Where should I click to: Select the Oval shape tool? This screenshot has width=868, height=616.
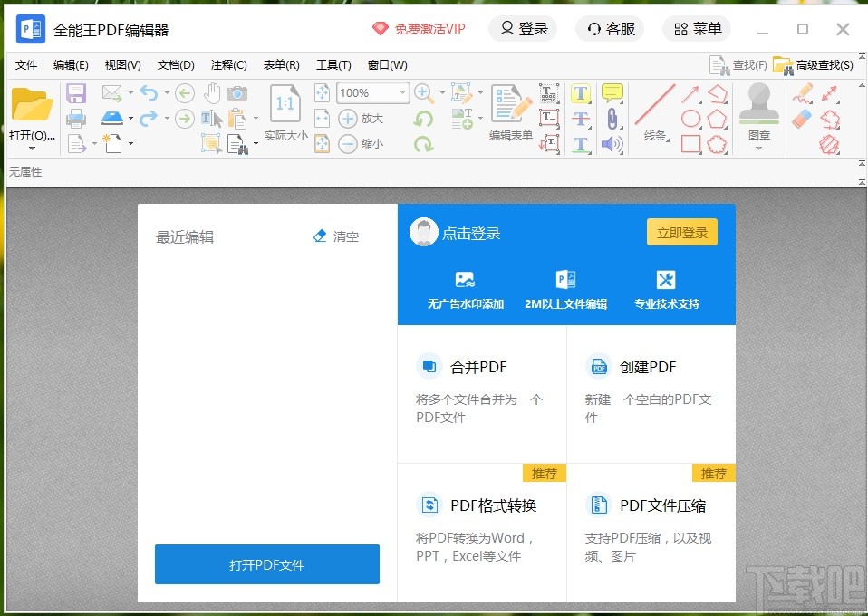coord(690,119)
